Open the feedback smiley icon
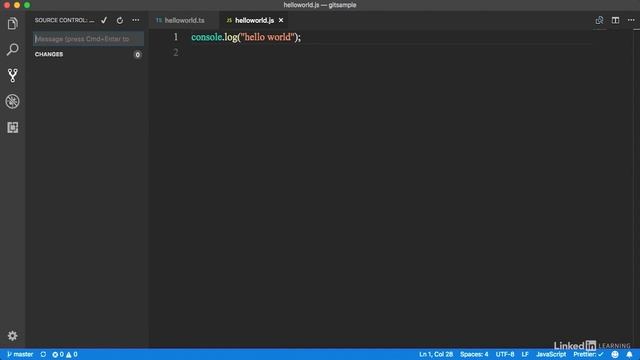The image size is (640, 360). pyautogui.click(x=615, y=354)
